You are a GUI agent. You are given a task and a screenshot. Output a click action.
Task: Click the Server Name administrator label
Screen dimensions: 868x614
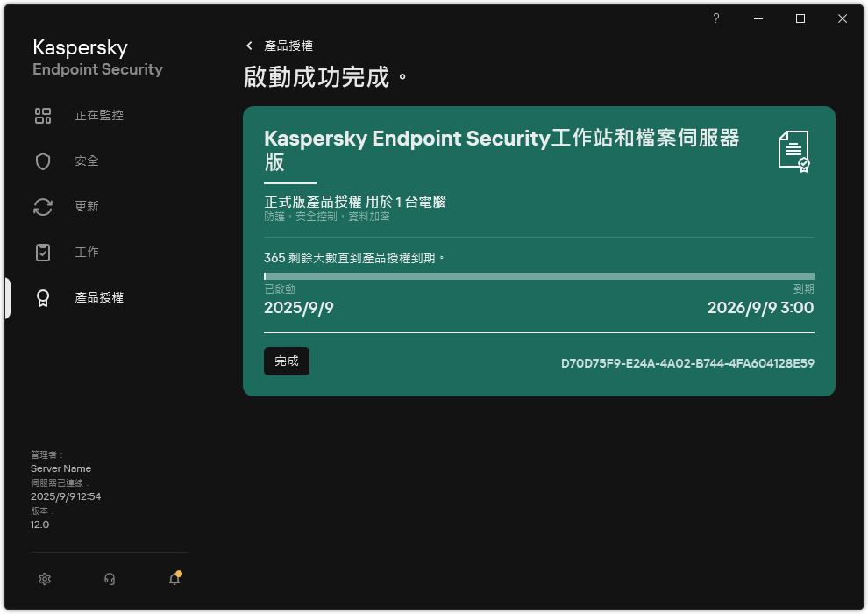pyautogui.click(x=60, y=468)
